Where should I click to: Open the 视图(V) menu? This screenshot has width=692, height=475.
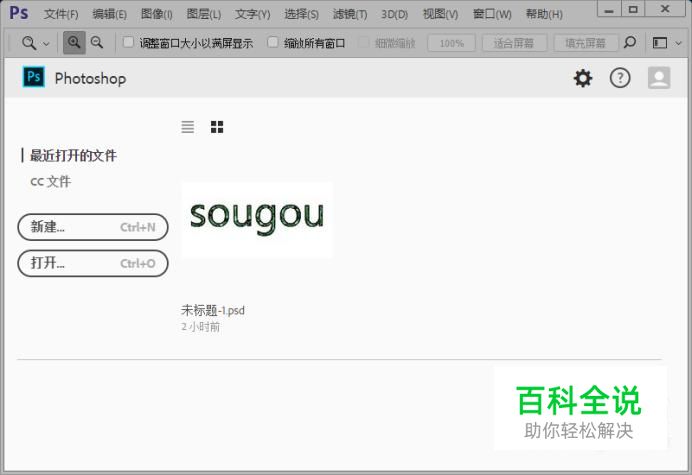tap(440, 14)
